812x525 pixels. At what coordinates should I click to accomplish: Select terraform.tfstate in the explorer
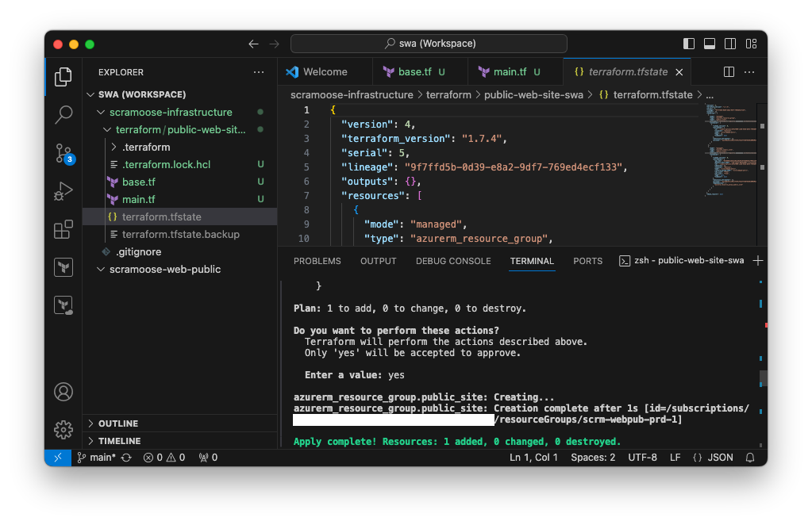coord(179,217)
